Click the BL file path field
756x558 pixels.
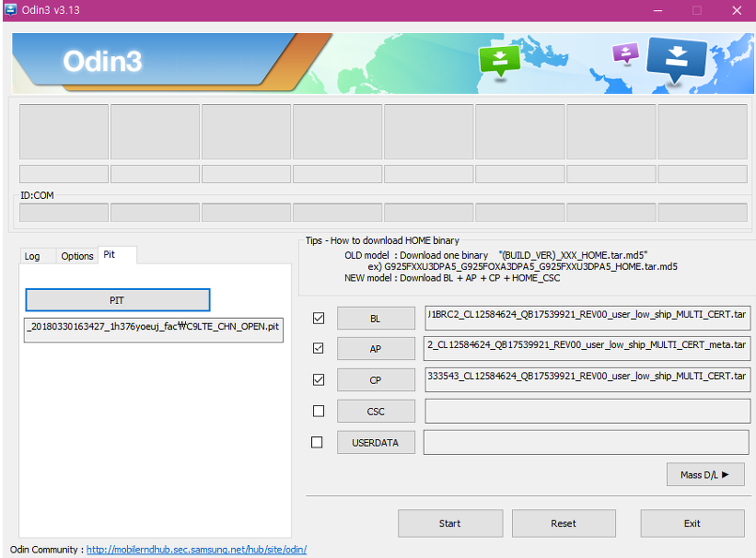587,318
